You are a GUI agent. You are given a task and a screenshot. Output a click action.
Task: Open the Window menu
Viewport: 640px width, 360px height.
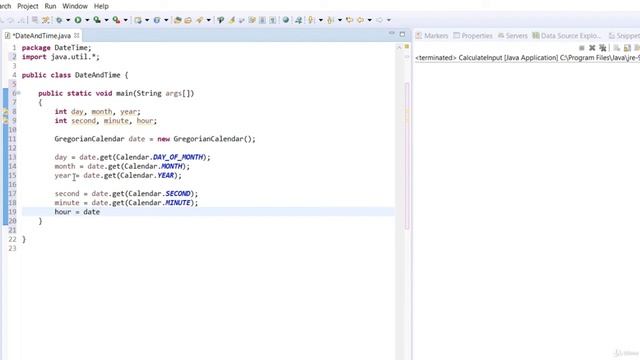(x=75, y=6)
